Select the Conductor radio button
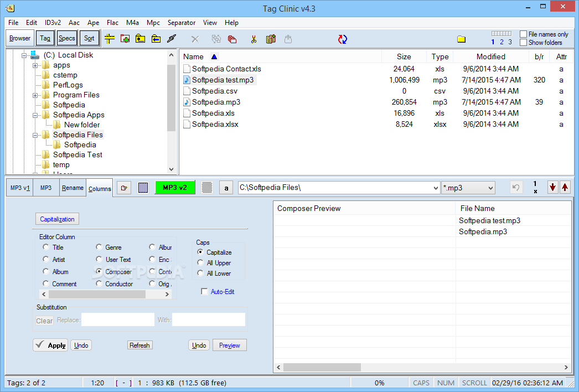The width and height of the screenshot is (579, 392). 99,283
